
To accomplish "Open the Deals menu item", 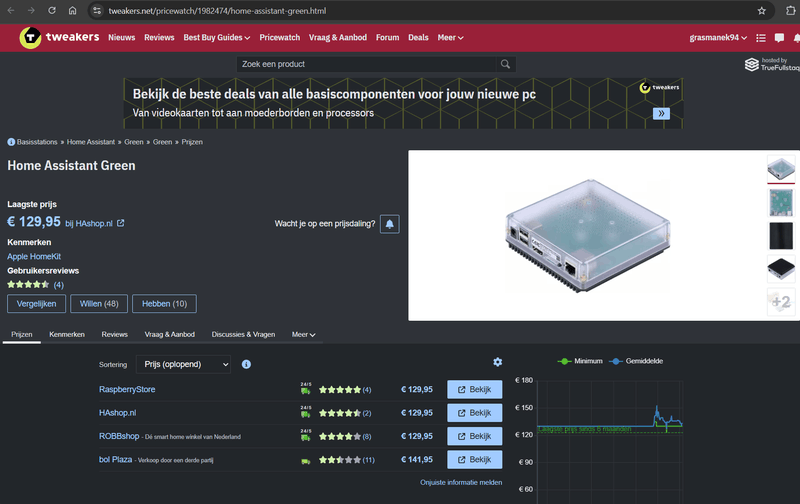I will (418, 38).
